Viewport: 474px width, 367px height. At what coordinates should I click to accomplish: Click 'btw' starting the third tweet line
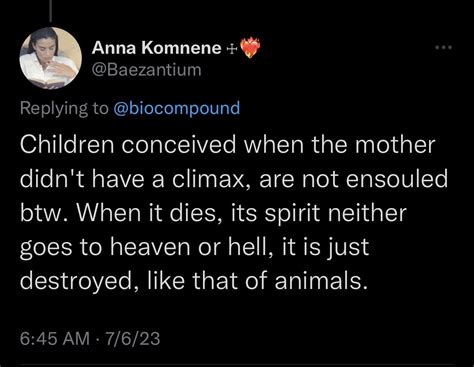point(42,213)
